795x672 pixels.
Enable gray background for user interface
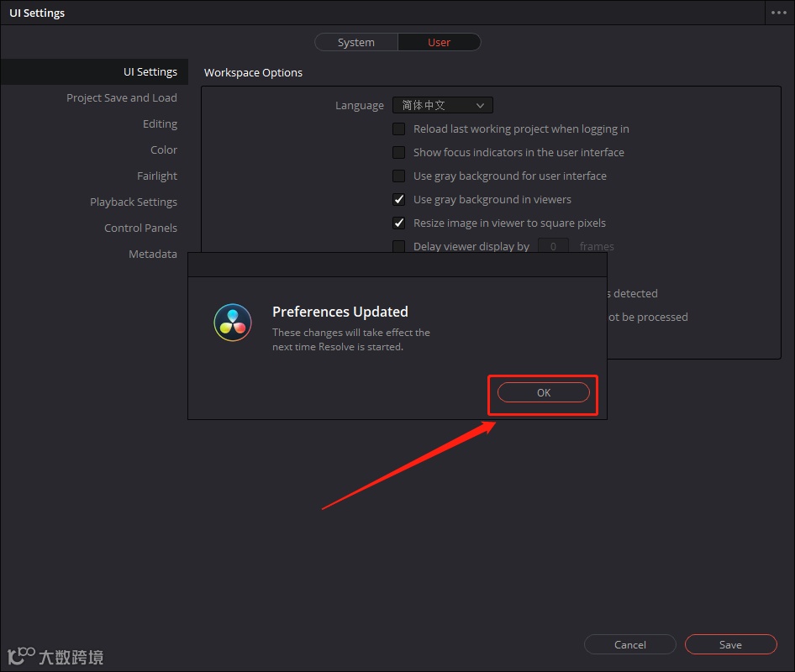tap(399, 176)
